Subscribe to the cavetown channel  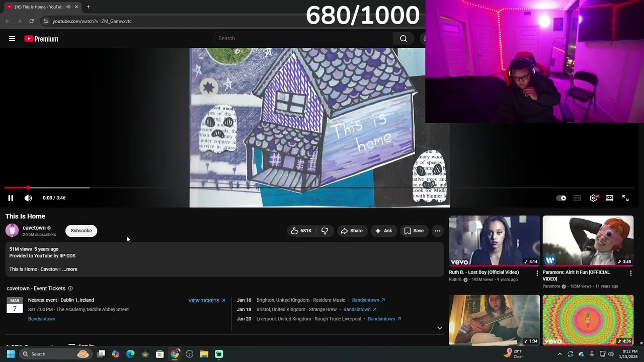coord(81,231)
